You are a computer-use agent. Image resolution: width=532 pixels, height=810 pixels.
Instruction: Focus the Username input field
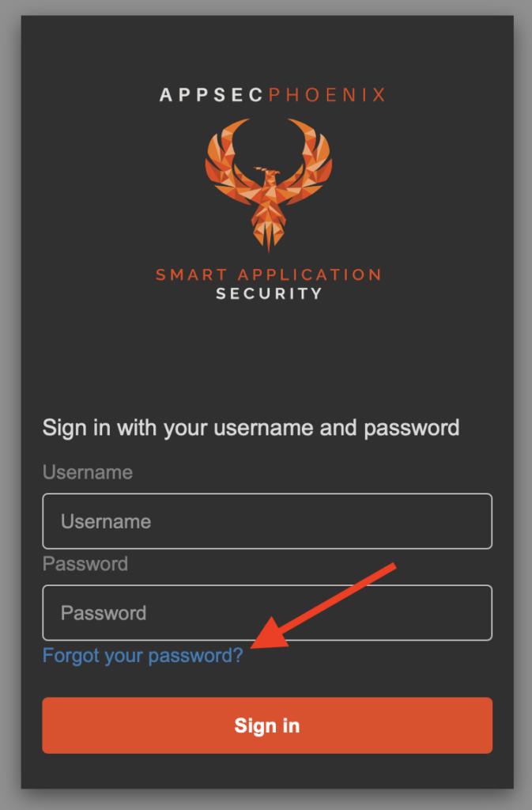pos(267,521)
